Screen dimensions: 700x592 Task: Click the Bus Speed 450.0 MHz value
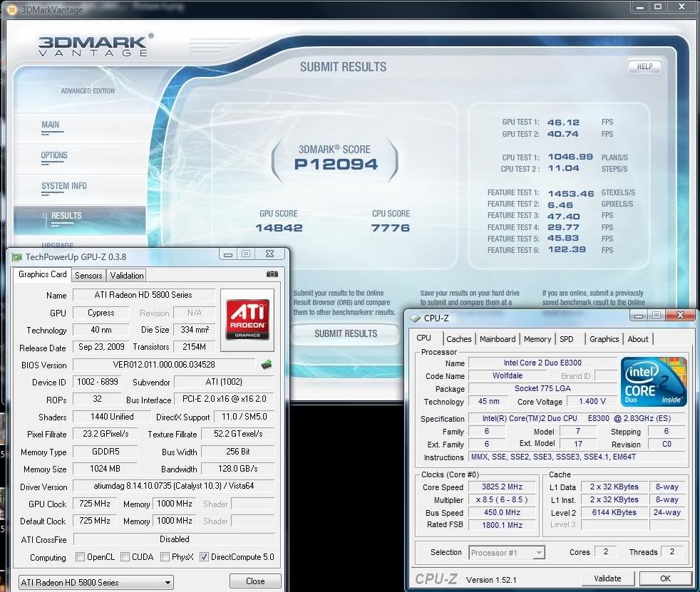[x=503, y=513]
